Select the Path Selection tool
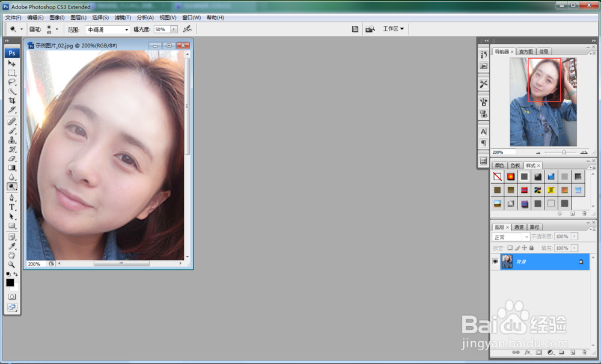The image size is (601, 364). click(x=12, y=216)
